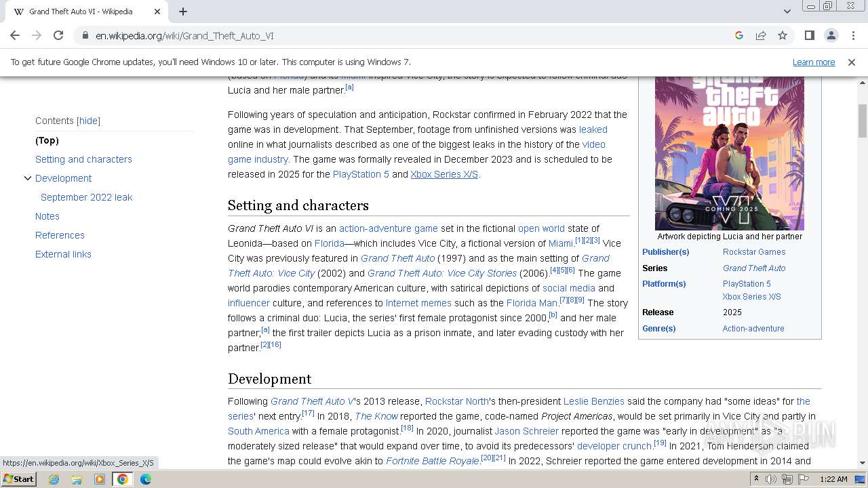Open September 2022 leak subsection
This screenshot has height=488, width=868.
point(86,197)
